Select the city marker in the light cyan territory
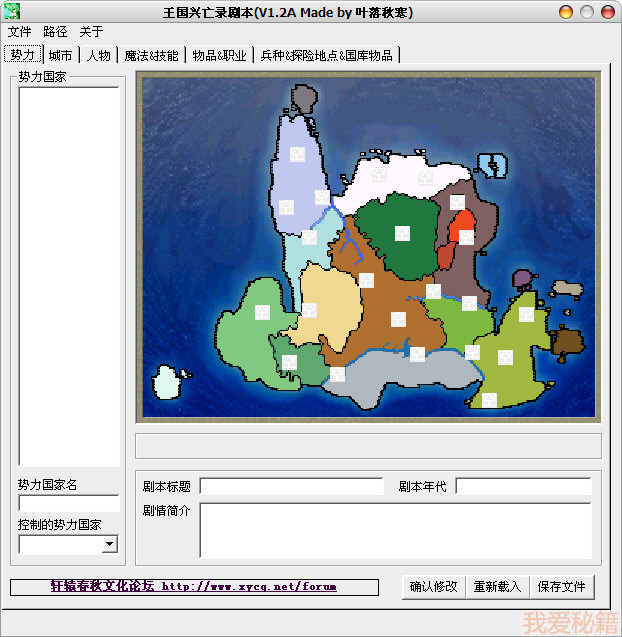Screen dimensions: 622x637 pyautogui.click(x=309, y=237)
